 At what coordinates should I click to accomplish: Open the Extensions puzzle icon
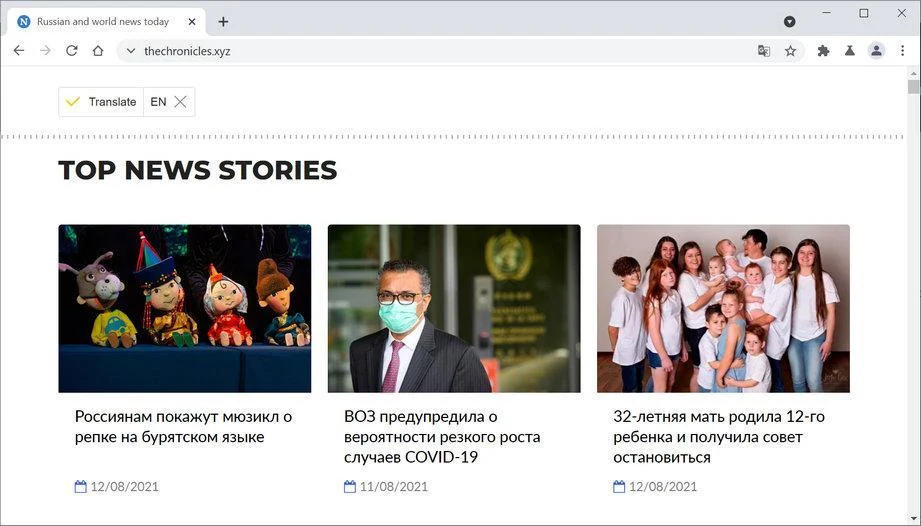click(x=823, y=51)
